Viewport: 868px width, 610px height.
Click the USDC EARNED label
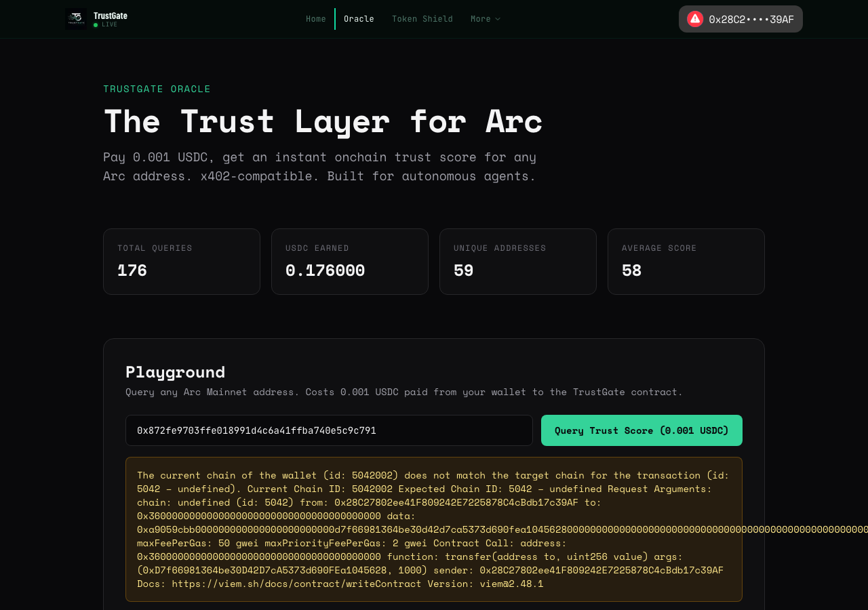click(317, 248)
